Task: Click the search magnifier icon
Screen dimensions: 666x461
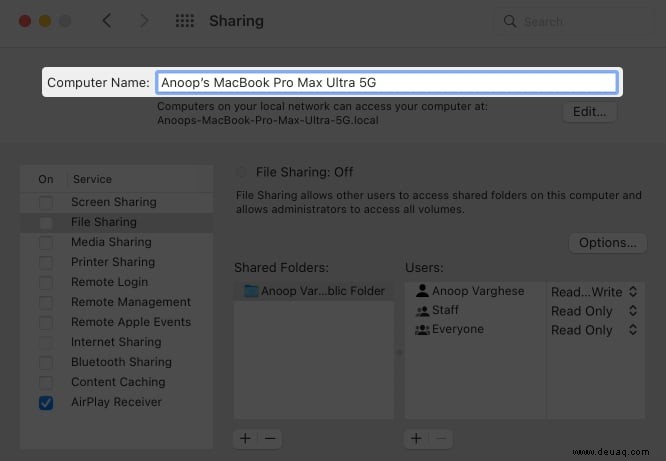Action: click(x=510, y=21)
